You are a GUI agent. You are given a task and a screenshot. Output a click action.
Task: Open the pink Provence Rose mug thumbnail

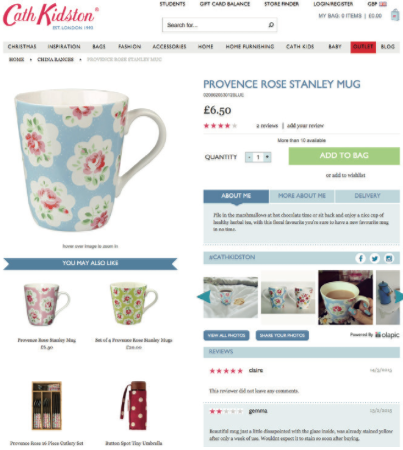[46, 304]
